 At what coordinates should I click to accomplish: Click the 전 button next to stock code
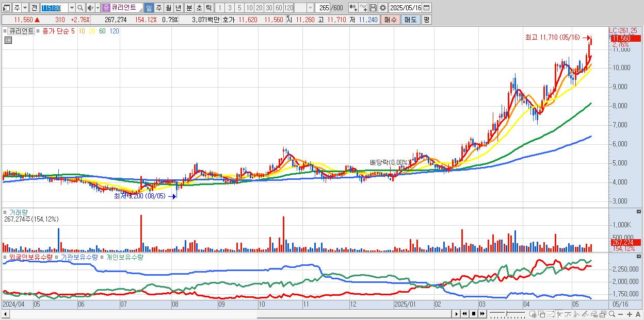[x=34, y=8]
